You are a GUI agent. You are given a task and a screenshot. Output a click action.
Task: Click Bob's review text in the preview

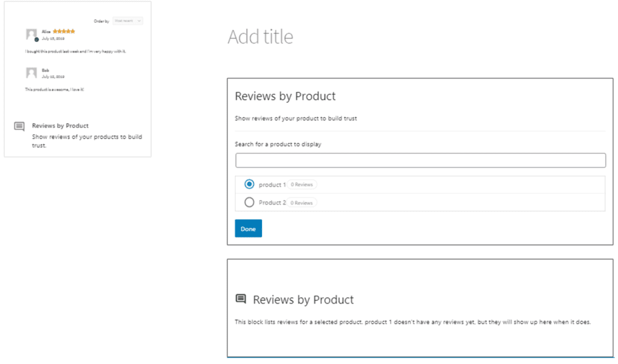point(54,89)
